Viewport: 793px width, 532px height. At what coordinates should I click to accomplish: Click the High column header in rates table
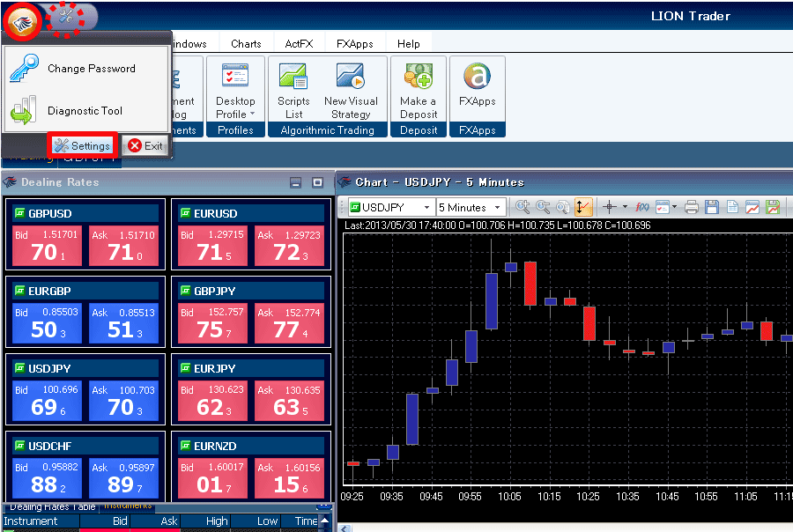205,521
